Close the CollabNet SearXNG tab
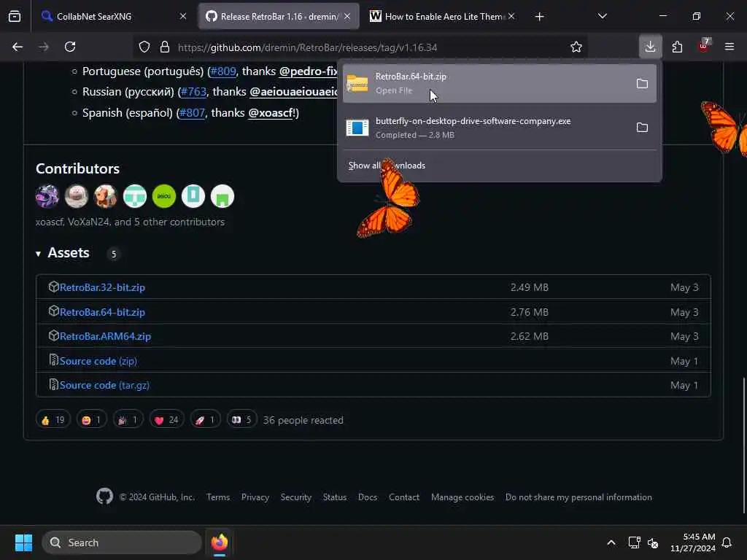The width and height of the screenshot is (747, 560). (x=183, y=16)
